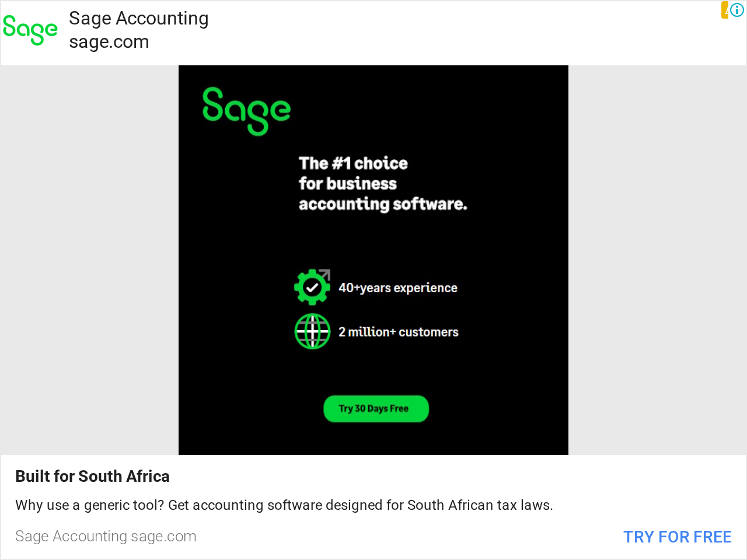Open the sage.com URL under the title

pyautogui.click(x=109, y=42)
